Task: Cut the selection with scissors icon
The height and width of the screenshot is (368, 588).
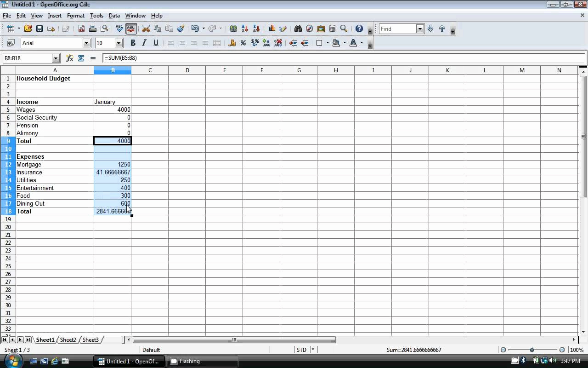Action: click(146, 29)
